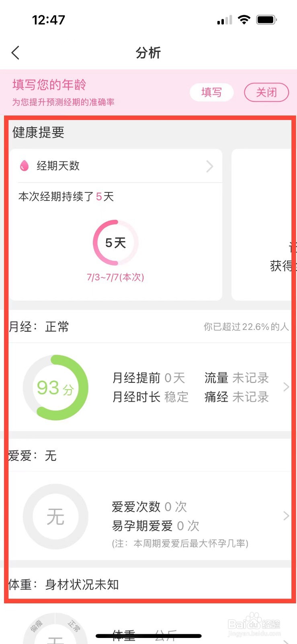The width and height of the screenshot is (297, 644).
Task: Dismiss banner with 关闭 button
Action: coord(266,93)
